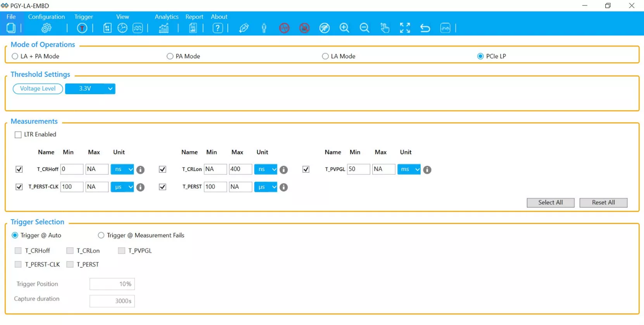The image size is (644, 325).
Task: Select Trigger @ Measurement Fails option
Action: (101, 236)
